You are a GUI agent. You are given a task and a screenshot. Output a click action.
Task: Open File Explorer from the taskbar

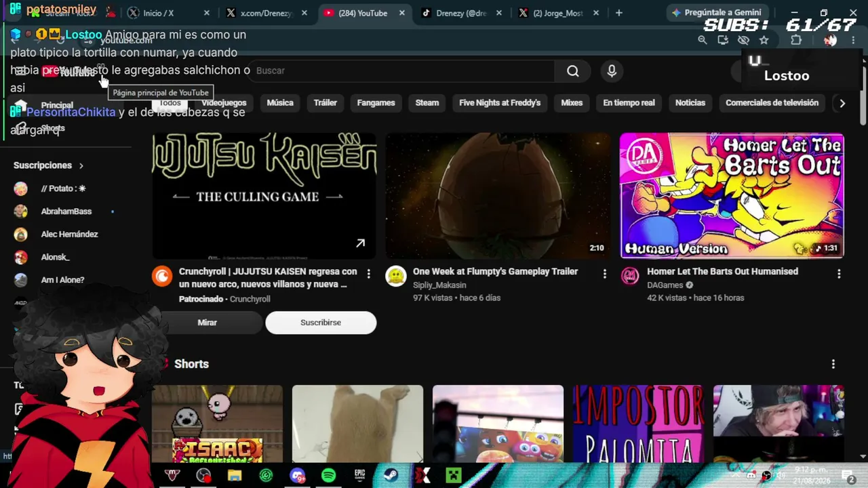coord(235,476)
